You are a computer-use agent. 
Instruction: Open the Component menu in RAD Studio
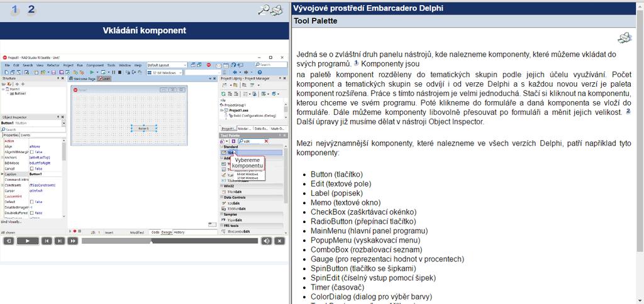95,65
